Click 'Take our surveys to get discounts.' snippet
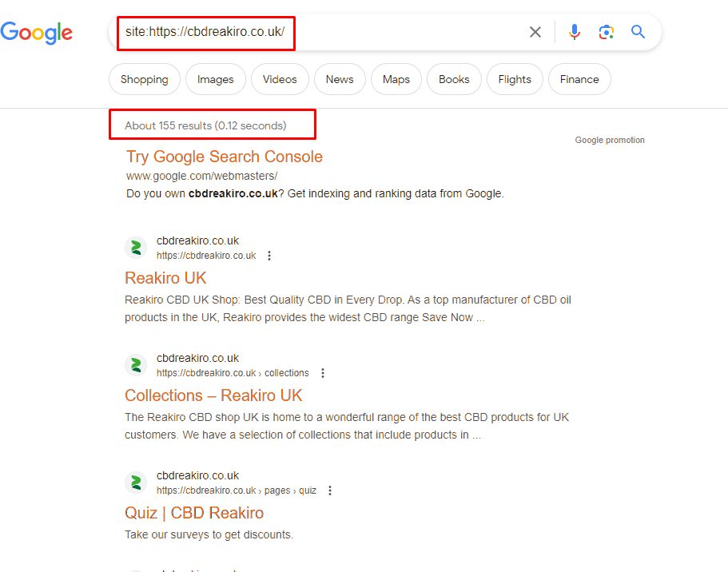Image resolution: width=728 pixels, height=572 pixels. click(x=209, y=534)
